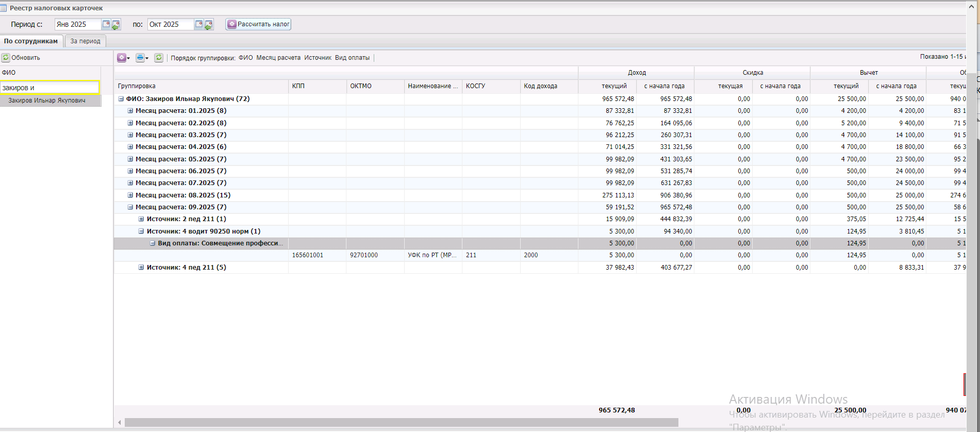Viewport: 980px width, 432px height.
Task: Expand Месяц расчета: 02.2025 group
Action: (130, 123)
